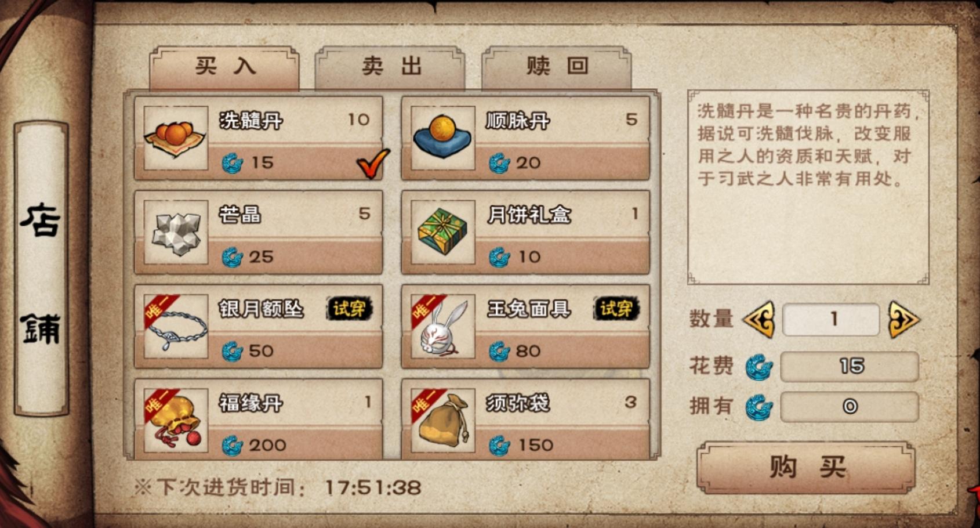The height and width of the screenshot is (528, 980).
Task: Select the 顺脉丹 orange pill icon
Action: coord(442,138)
